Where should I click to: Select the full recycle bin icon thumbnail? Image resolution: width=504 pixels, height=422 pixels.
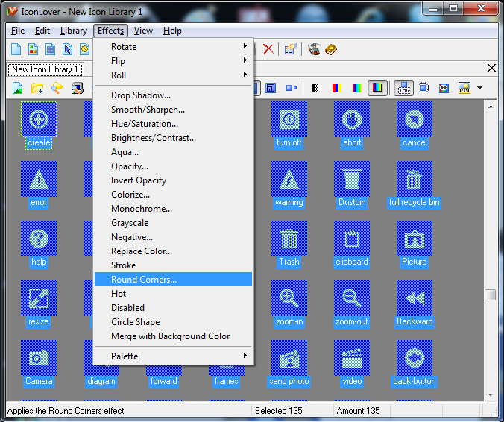click(415, 179)
